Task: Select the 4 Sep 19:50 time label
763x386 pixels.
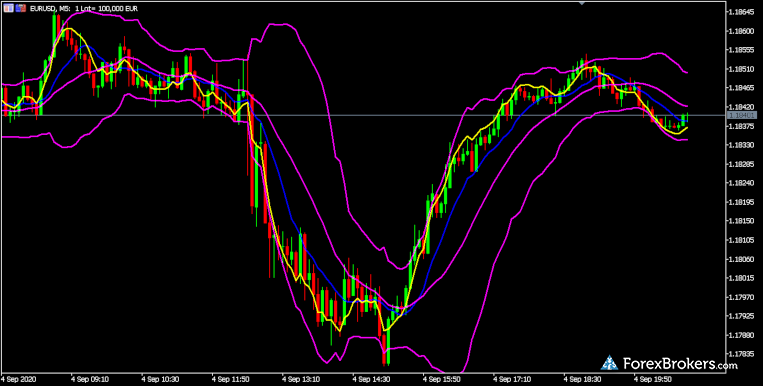Action: point(653,379)
